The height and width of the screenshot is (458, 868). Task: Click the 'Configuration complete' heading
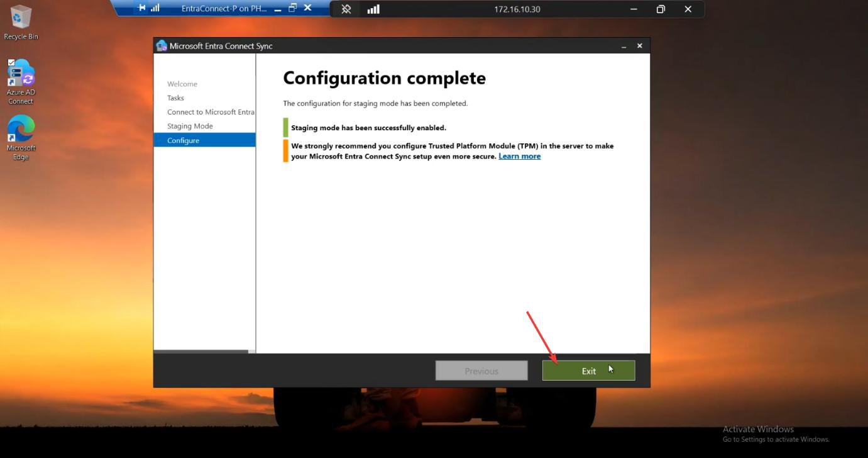(x=384, y=78)
